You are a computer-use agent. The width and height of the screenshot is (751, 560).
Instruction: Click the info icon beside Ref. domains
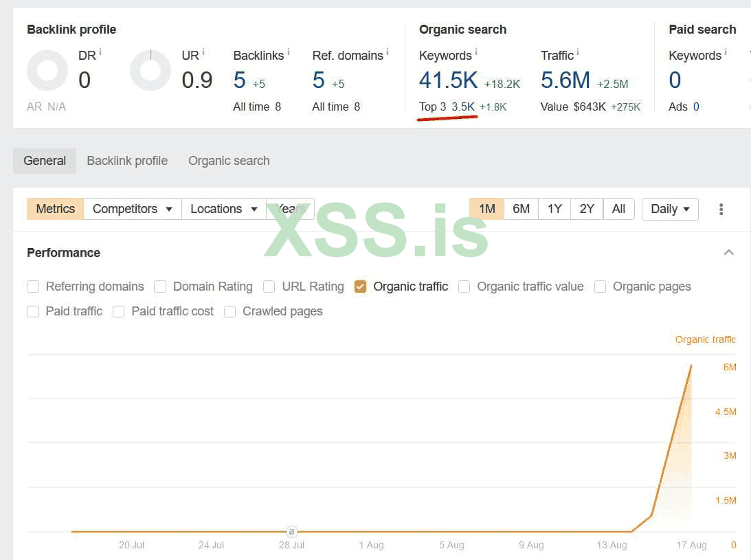point(388,52)
